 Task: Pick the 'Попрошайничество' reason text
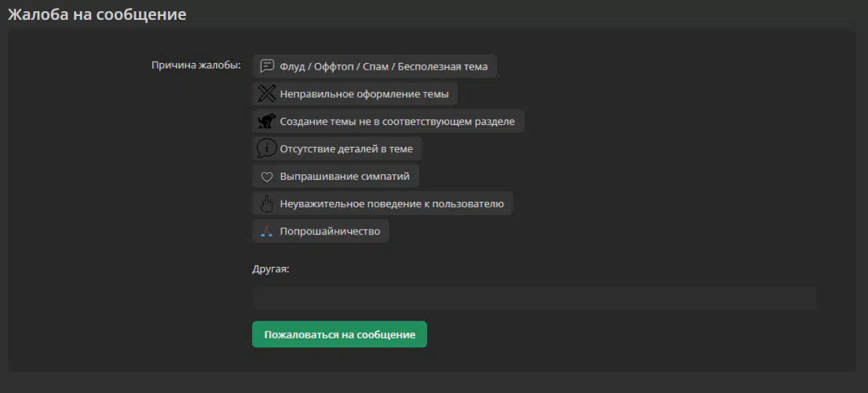click(x=330, y=231)
